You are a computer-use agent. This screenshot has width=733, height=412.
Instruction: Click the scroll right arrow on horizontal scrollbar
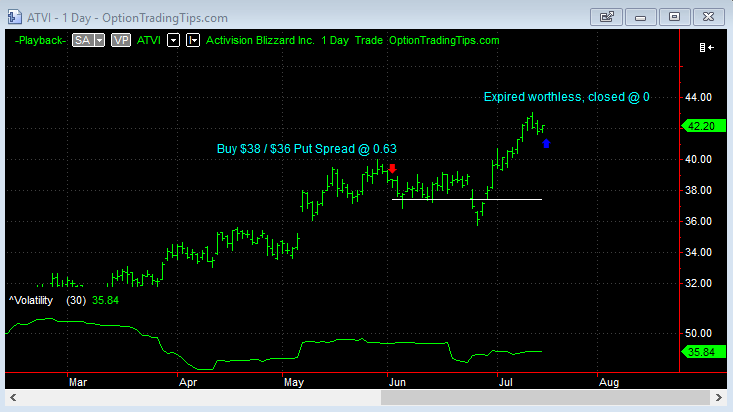pos(719,398)
